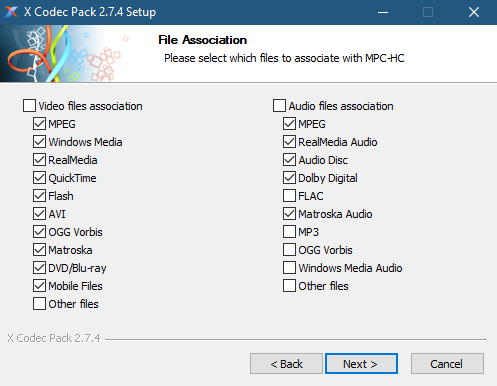Uncheck the Dolby Digital checkbox
497x386 pixels.
pyautogui.click(x=289, y=178)
